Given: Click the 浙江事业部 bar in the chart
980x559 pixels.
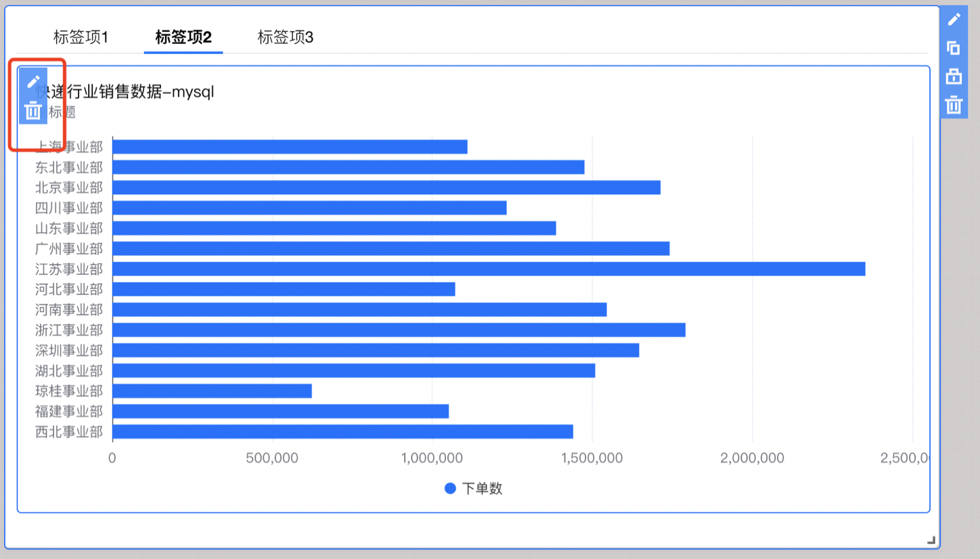Looking at the screenshot, I should [399, 330].
